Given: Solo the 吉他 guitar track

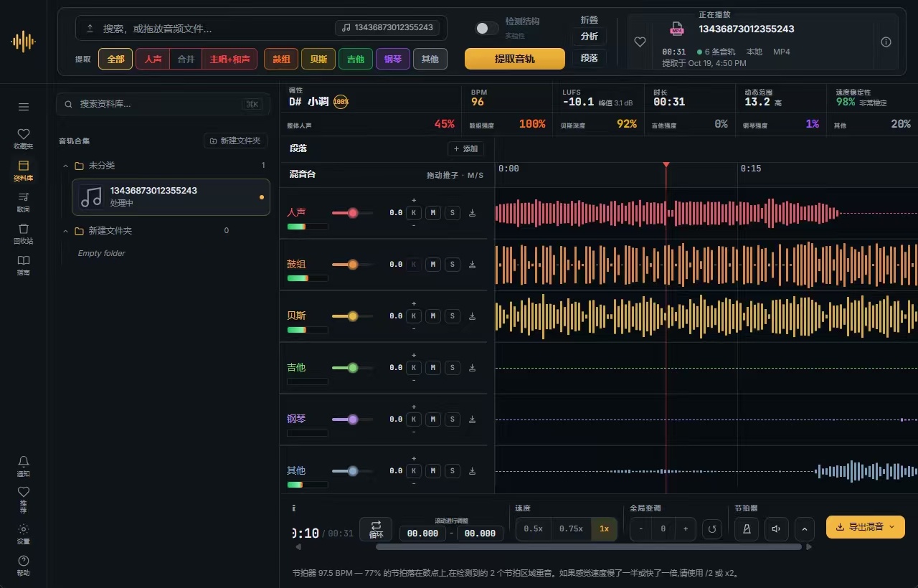Looking at the screenshot, I should pyautogui.click(x=453, y=368).
